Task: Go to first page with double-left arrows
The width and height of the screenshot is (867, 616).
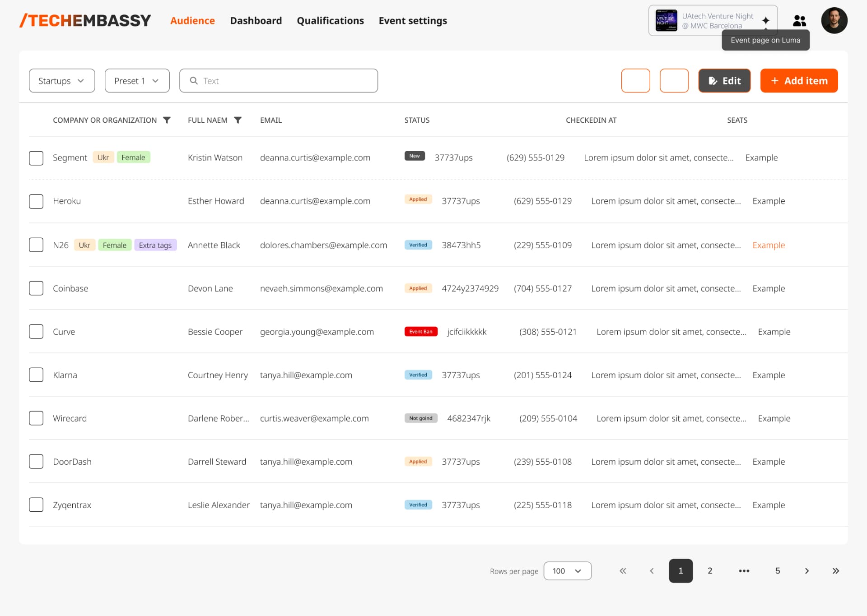Action: point(623,571)
